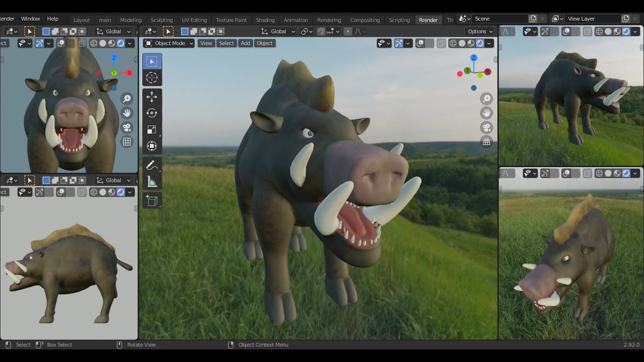Switch bottom-left viewport to solid shading
The image size is (644, 362).
tap(103, 192)
